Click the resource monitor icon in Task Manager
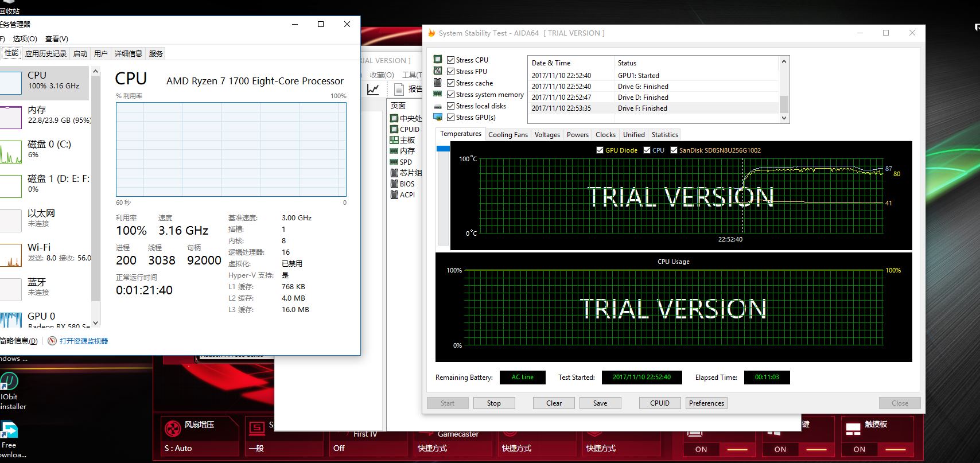Screen dimensions: 980x463 coord(52,341)
